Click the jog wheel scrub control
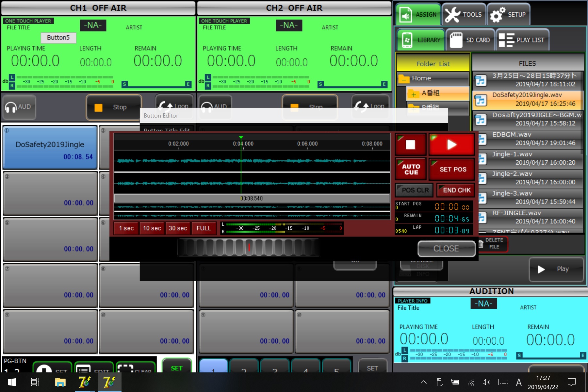588x392 pixels. click(x=248, y=247)
